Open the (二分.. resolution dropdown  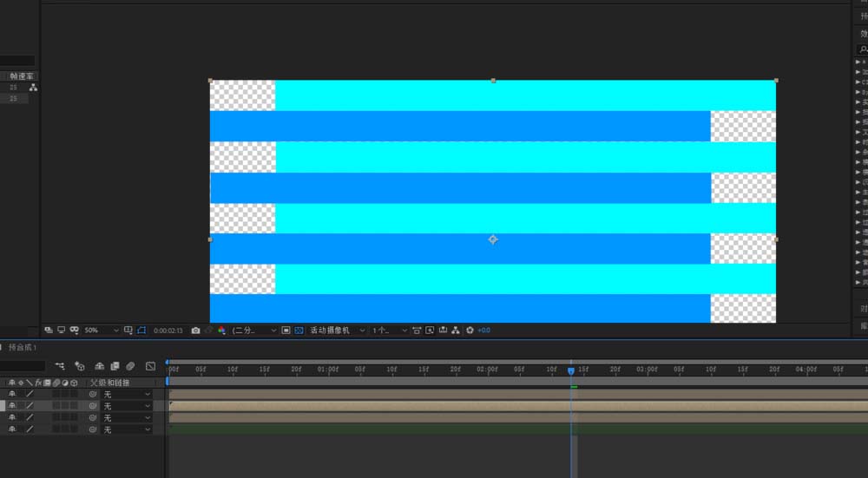pyautogui.click(x=254, y=331)
